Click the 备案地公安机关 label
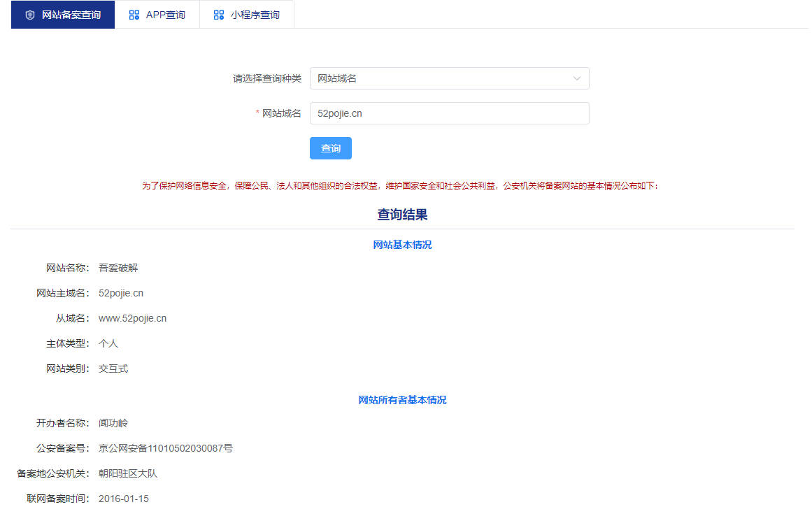 click(x=53, y=473)
